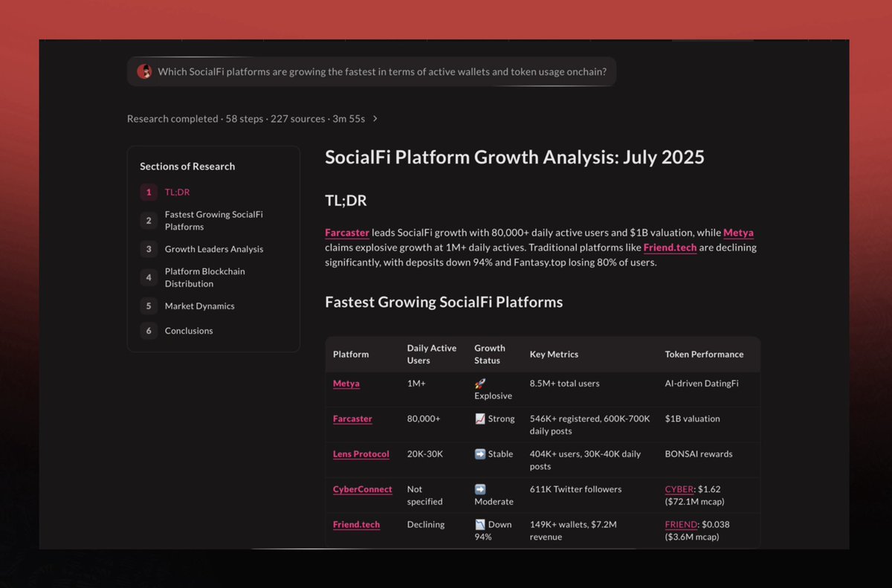Jump to Growth Leaders Analysis section

point(214,249)
